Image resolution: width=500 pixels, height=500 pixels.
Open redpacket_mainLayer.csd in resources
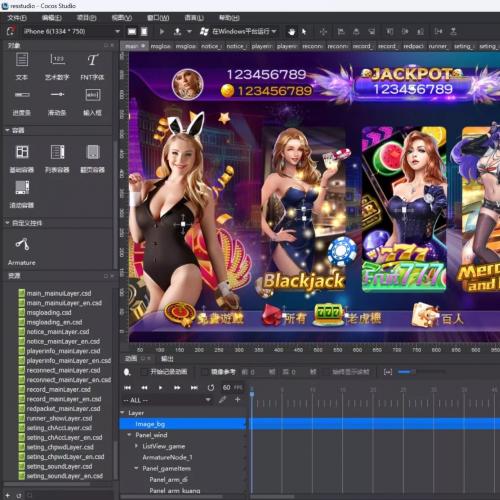click(x=63, y=409)
